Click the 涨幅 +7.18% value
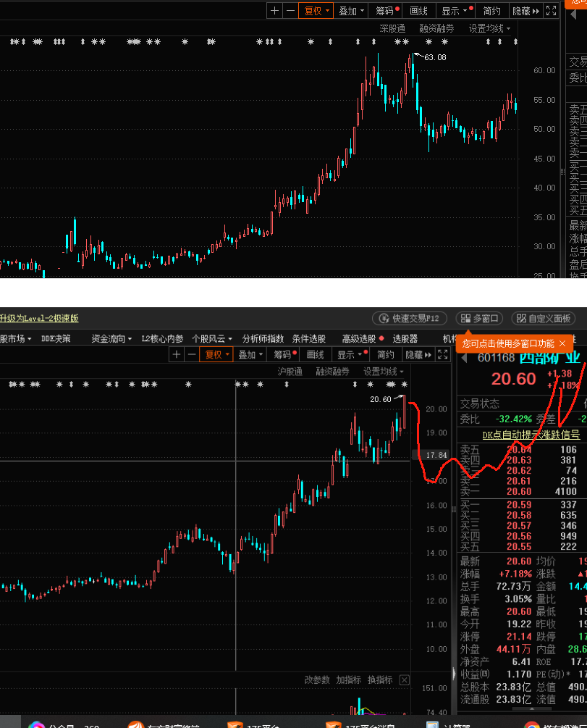This screenshot has height=728, width=587. tap(515, 574)
